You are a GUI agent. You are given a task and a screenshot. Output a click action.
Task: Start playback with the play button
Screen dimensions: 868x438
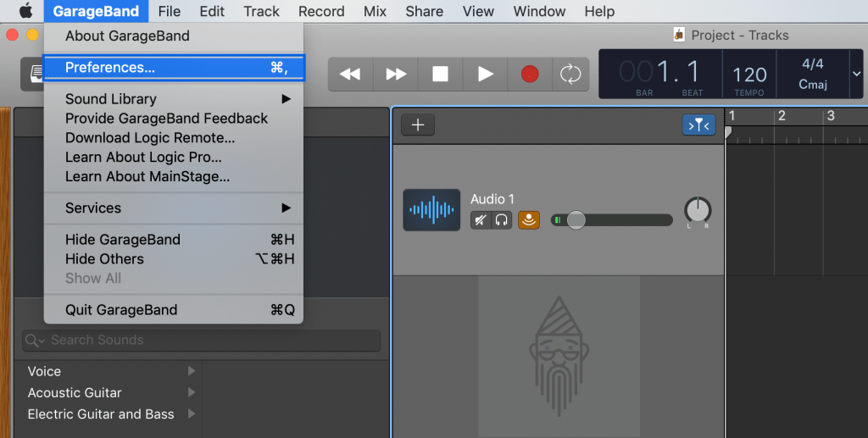pos(485,74)
